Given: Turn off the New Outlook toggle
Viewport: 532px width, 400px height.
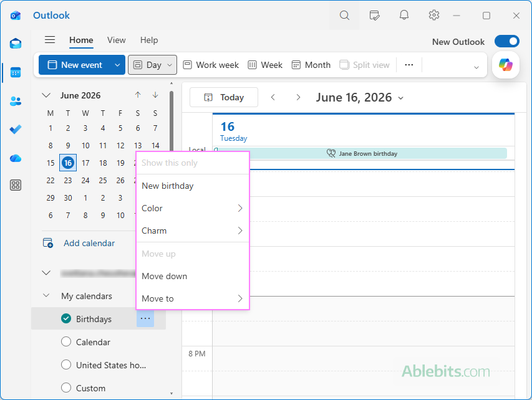Looking at the screenshot, I should point(507,41).
